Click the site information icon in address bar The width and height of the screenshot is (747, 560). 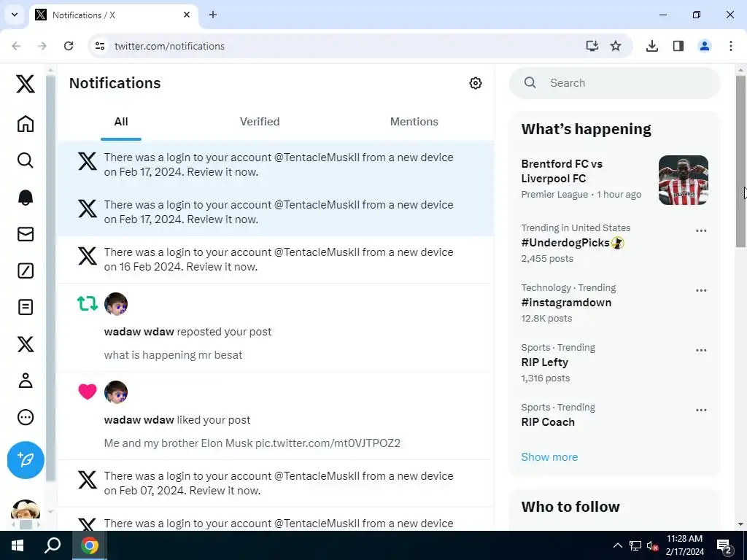[100, 46]
